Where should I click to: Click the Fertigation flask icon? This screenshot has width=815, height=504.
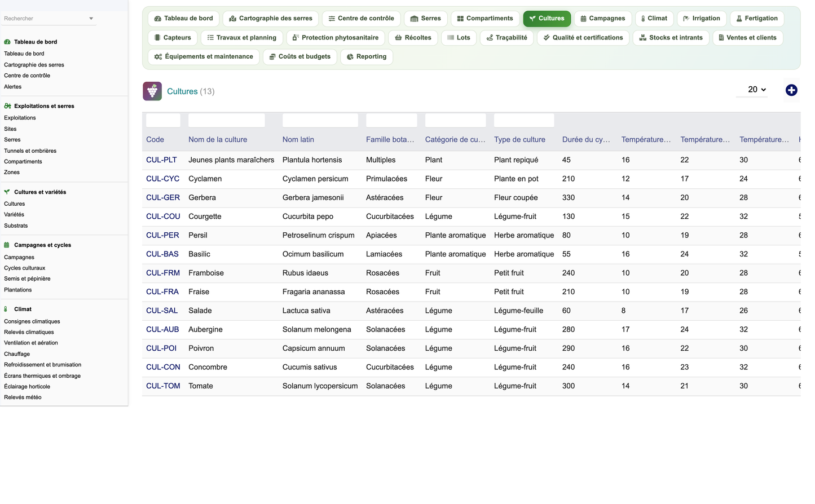point(739,19)
